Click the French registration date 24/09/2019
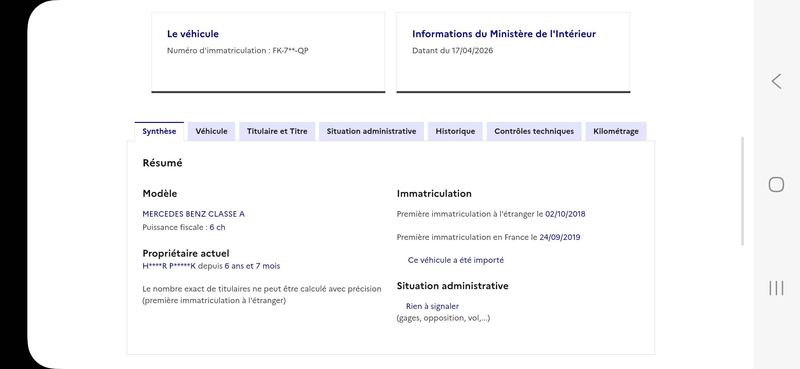Viewport: 800px width, 369px height. [560, 237]
